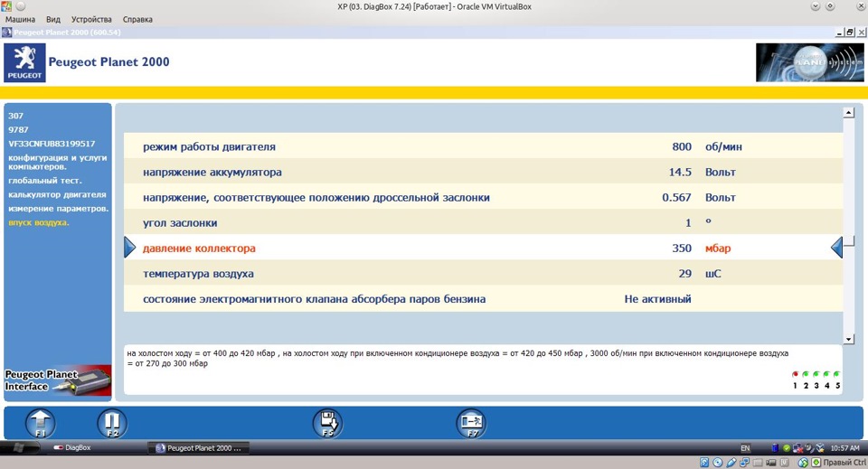Click the idle pressure hint text
Viewport: 868px width, 469px height.
click(x=458, y=359)
